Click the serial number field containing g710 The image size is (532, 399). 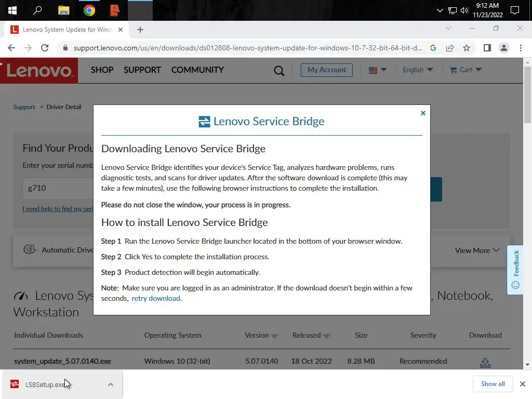[x=58, y=188]
